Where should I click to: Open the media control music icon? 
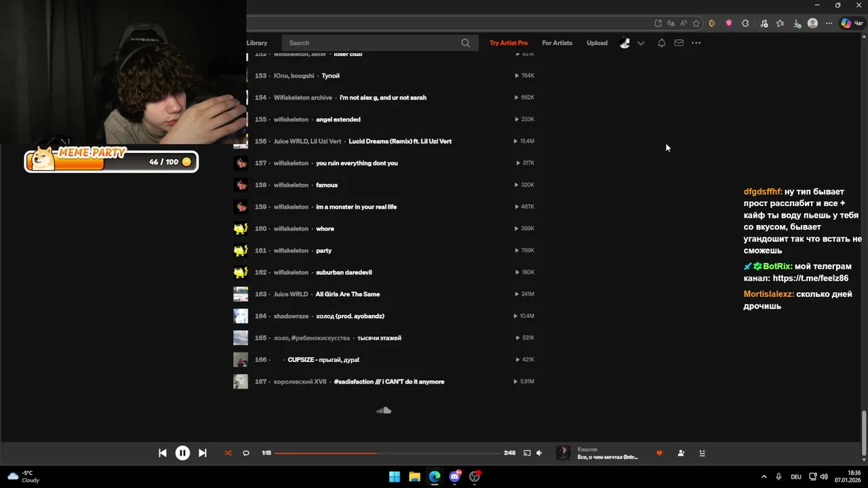(x=764, y=23)
